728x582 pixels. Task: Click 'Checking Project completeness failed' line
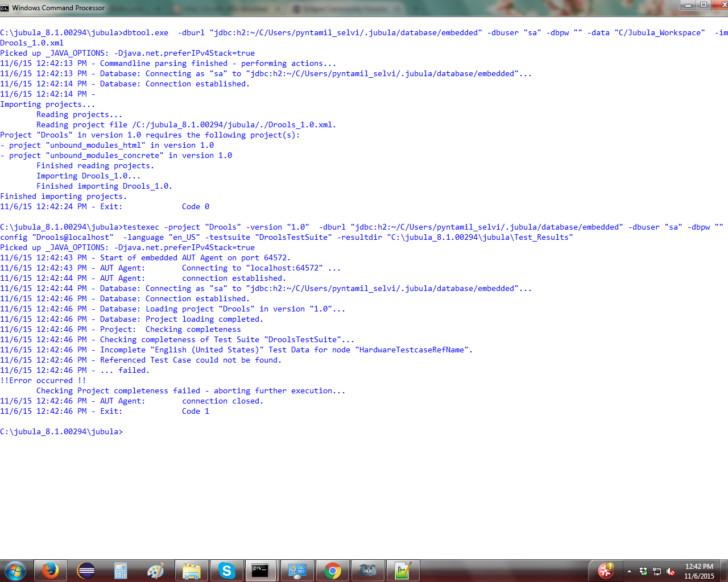click(191, 391)
